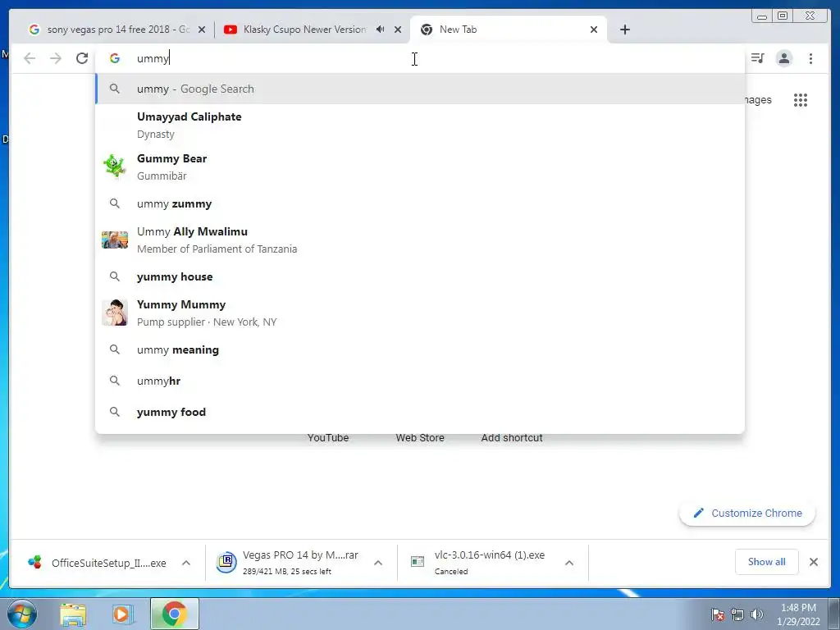This screenshot has height=630, width=840.
Task: Open the volume speaker tray icon
Action: click(x=756, y=614)
